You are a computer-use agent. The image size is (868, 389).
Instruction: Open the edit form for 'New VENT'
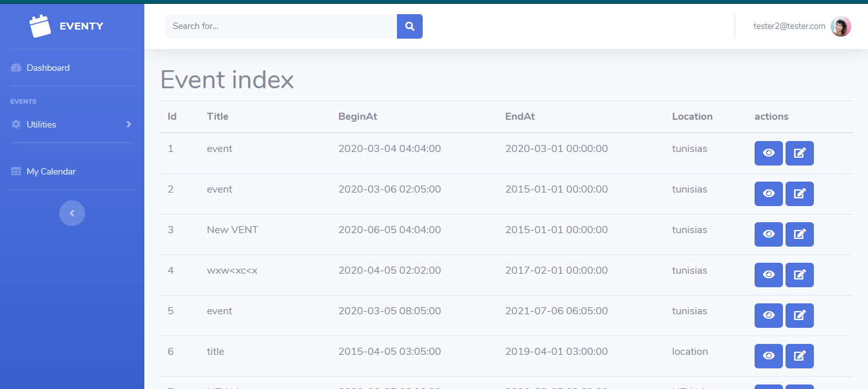(799, 234)
